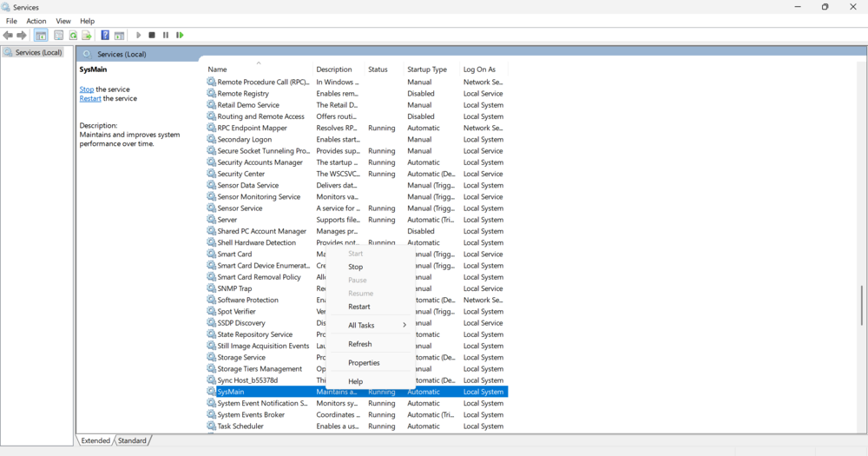The height and width of the screenshot is (456, 868).
Task: Select Routing and Remote Access service
Action: coord(356,116)
